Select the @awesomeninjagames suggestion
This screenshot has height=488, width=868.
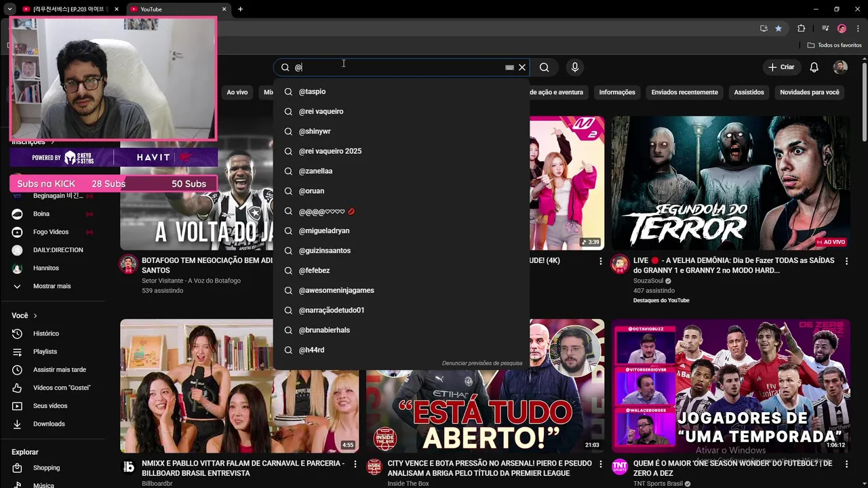(x=401, y=290)
